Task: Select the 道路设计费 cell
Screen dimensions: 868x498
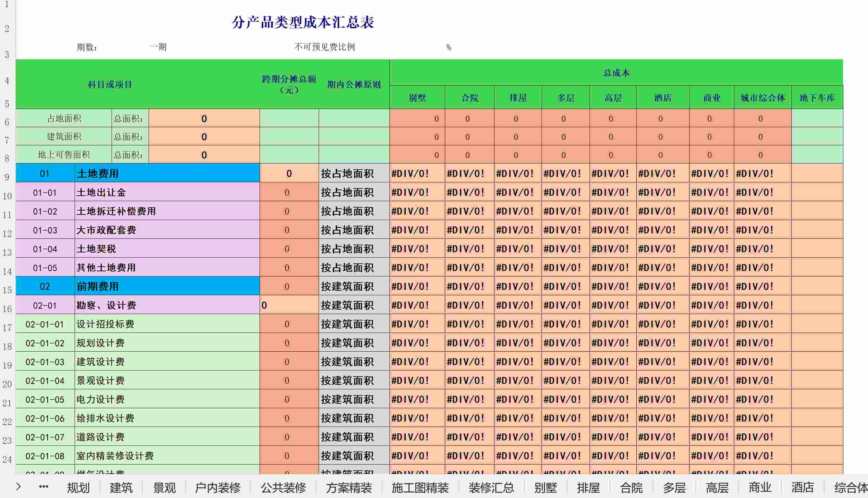Action: point(167,437)
